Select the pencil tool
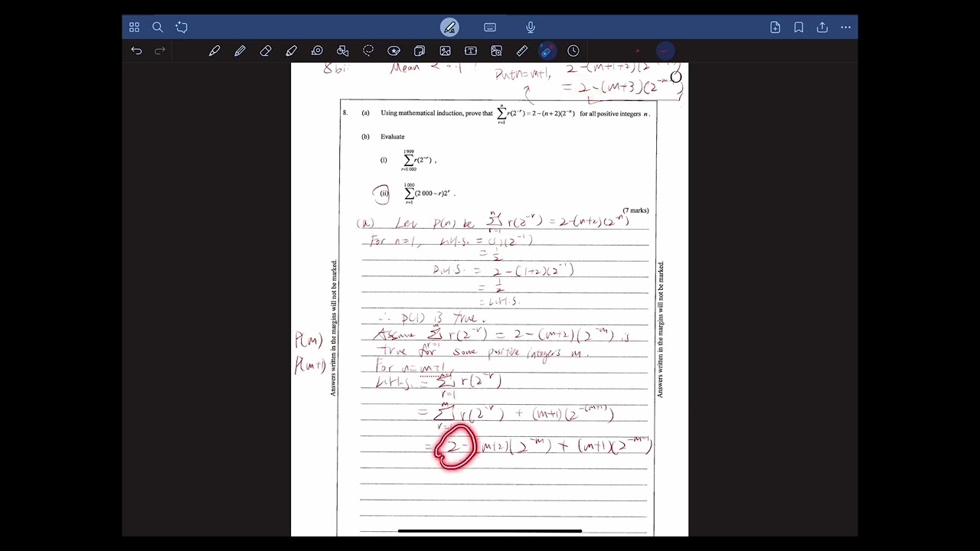The height and width of the screenshot is (551, 980). [x=240, y=51]
